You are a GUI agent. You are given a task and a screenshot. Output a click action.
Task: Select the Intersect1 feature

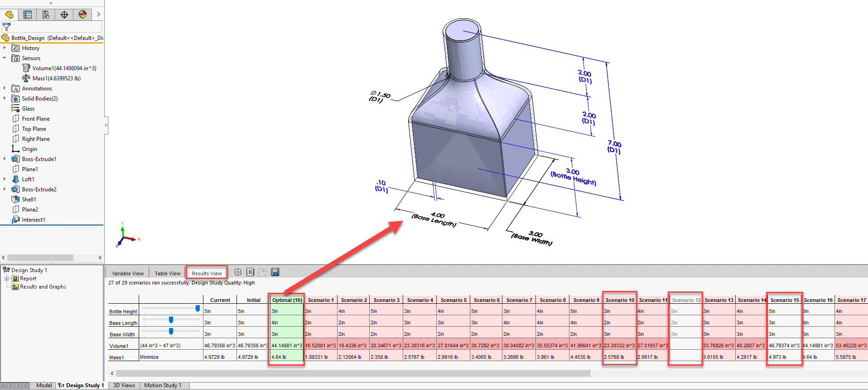(x=33, y=220)
